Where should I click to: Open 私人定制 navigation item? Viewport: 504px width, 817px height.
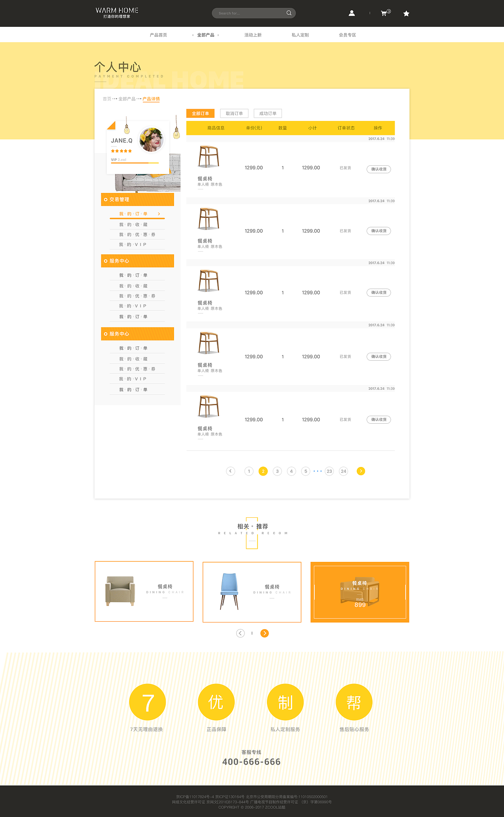(x=300, y=35)
